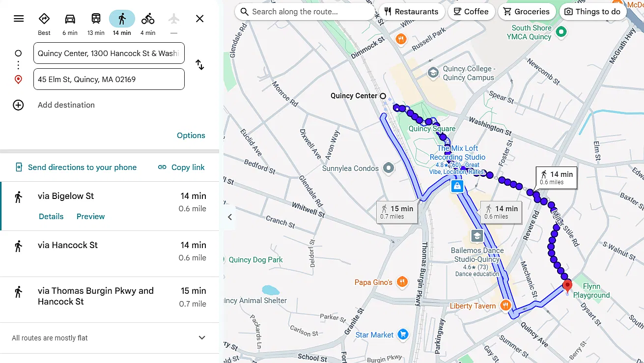Edit the Quincy Center starting point field

[109, 53]
